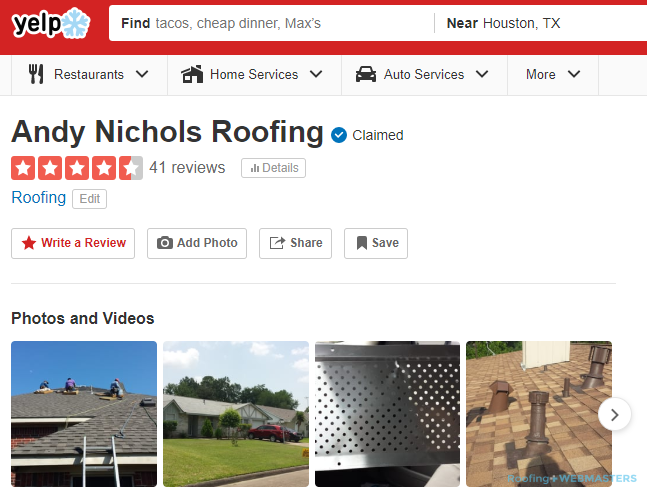
Task: Focus the Near Houston, TX location field
Action: coord(541,23)
